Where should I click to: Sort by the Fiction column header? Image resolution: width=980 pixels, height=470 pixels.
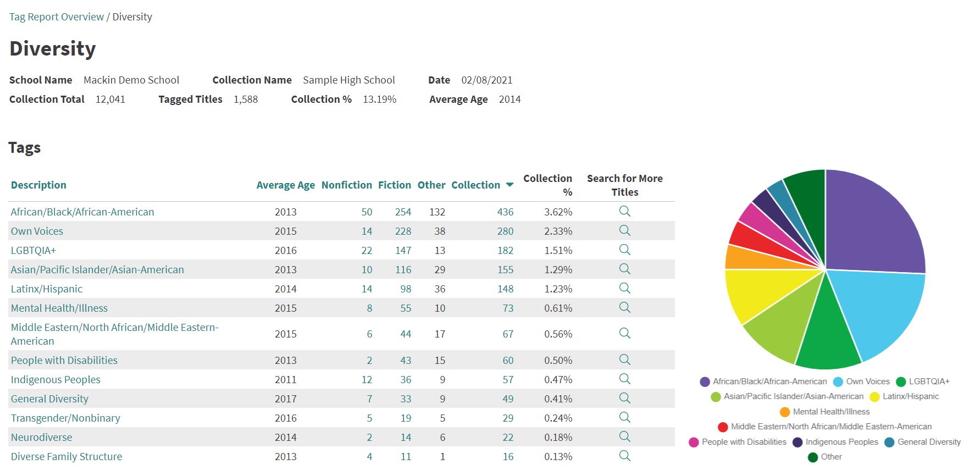[x=394, y=185]
